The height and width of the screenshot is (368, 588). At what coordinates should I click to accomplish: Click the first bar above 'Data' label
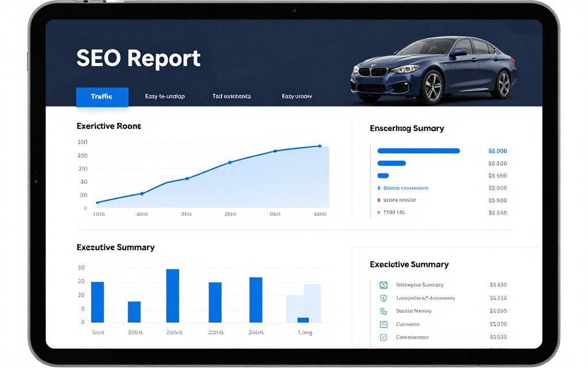tap(98, 302)
